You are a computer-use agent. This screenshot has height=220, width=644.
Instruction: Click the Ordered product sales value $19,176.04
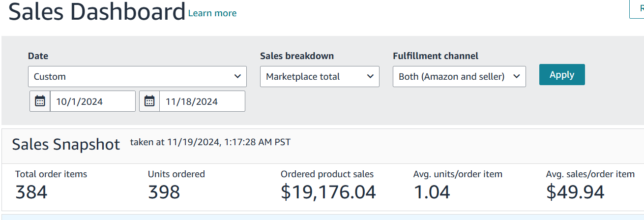(x=328, y=192)
